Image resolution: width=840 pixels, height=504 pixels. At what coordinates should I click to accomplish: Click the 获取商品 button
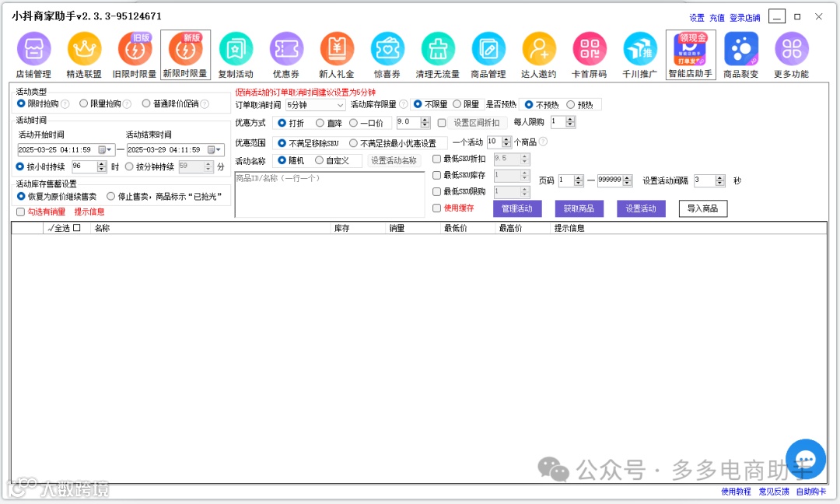coord(579,209)
